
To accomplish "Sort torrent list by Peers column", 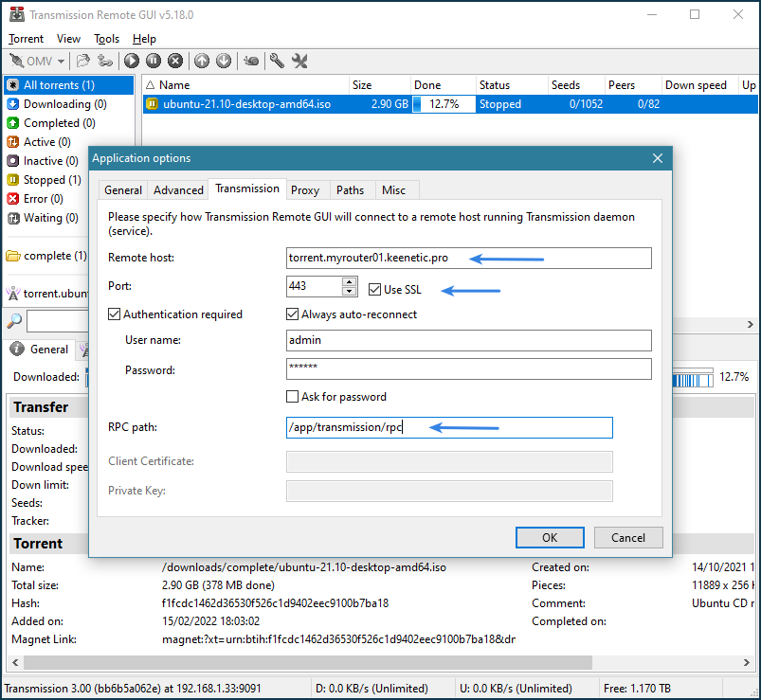I will tap(633, 85).
